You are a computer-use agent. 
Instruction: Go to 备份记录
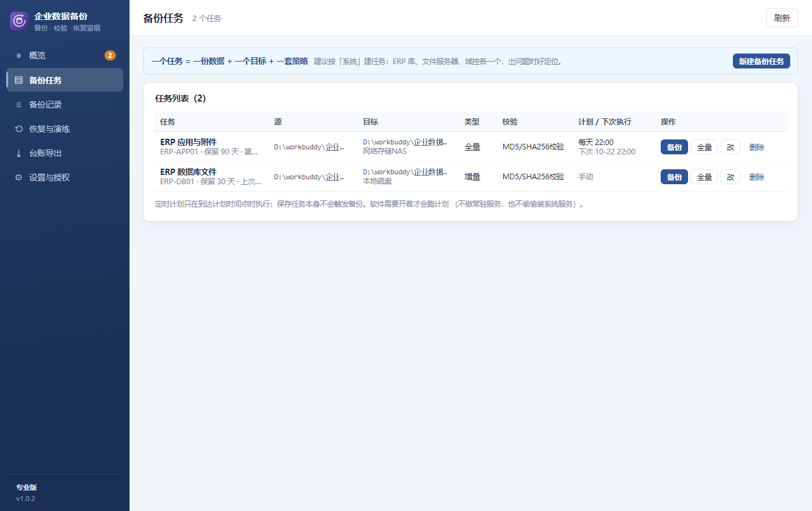coord(65,105)
